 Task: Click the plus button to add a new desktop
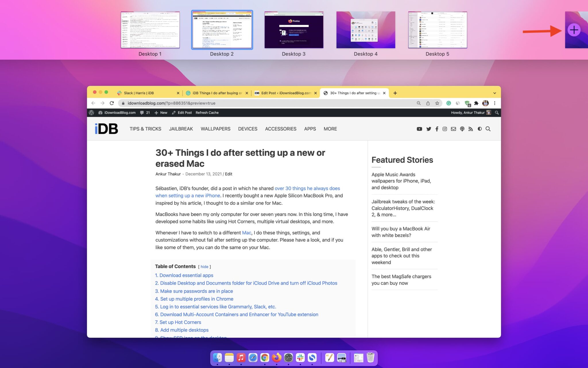tap(574, 30)
